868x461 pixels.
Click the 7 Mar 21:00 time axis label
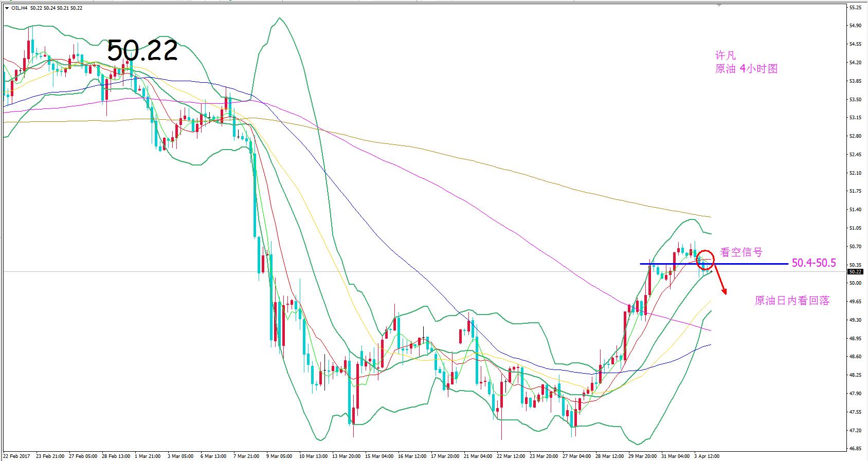246,456
